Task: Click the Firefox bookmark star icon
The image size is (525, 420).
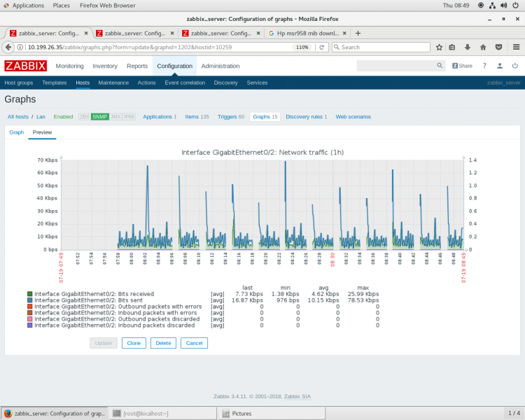Action: 439,47
